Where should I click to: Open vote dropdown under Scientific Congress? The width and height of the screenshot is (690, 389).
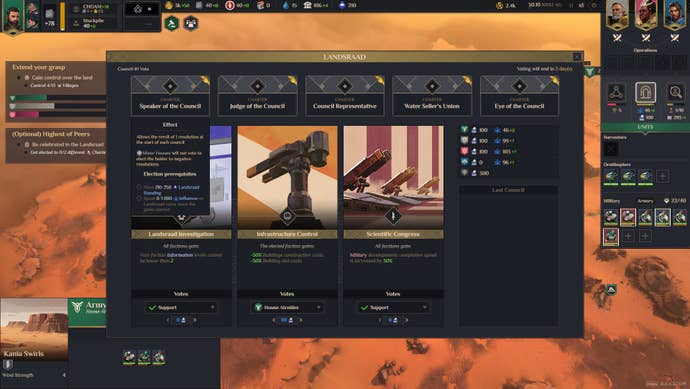point(393,308)
